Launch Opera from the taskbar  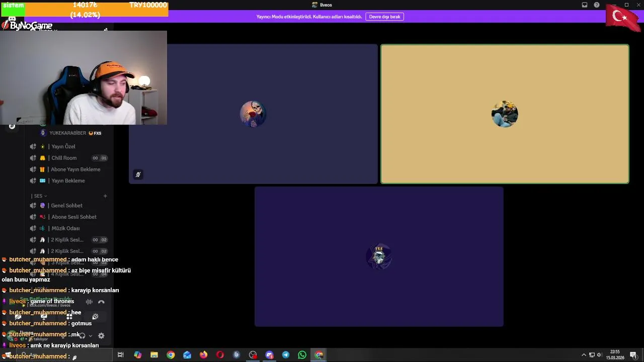coord(220,355)
